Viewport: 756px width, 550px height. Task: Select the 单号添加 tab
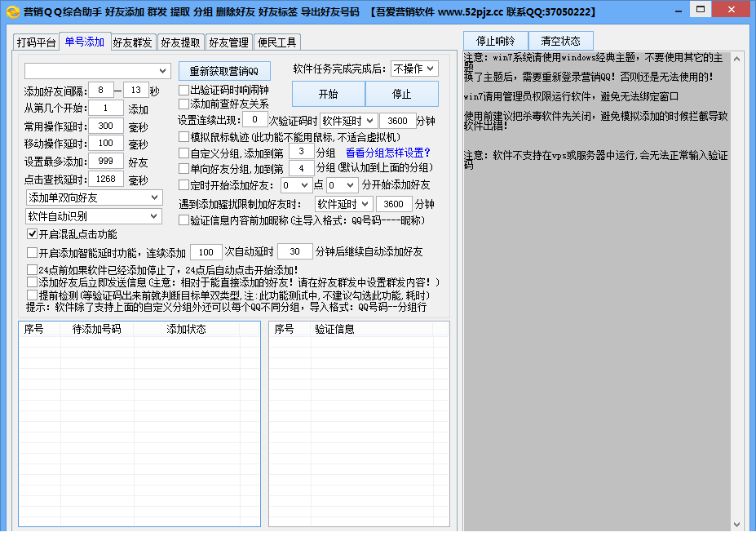pos(85,42)
